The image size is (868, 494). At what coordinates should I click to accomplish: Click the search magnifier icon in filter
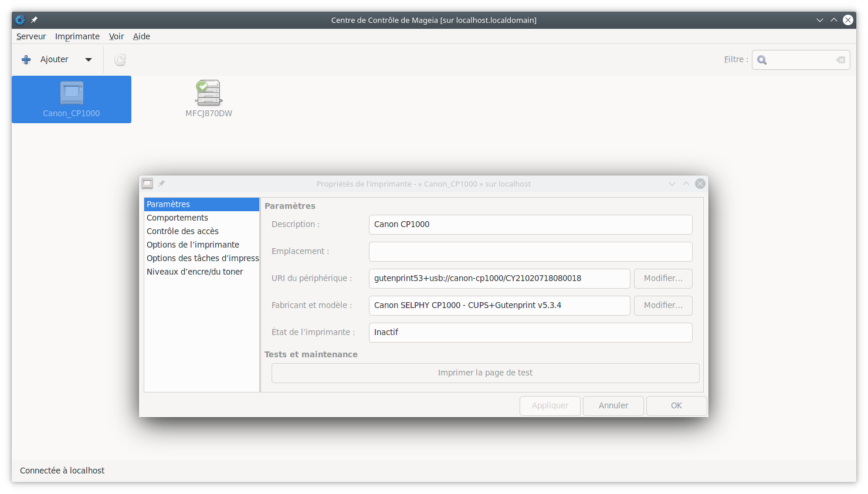point(762,60)
